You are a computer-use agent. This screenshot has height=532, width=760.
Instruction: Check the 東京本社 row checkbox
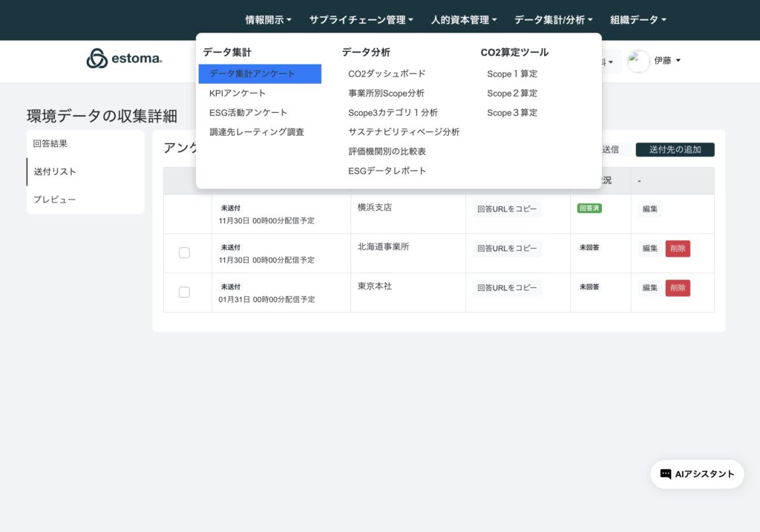(184, 292)
